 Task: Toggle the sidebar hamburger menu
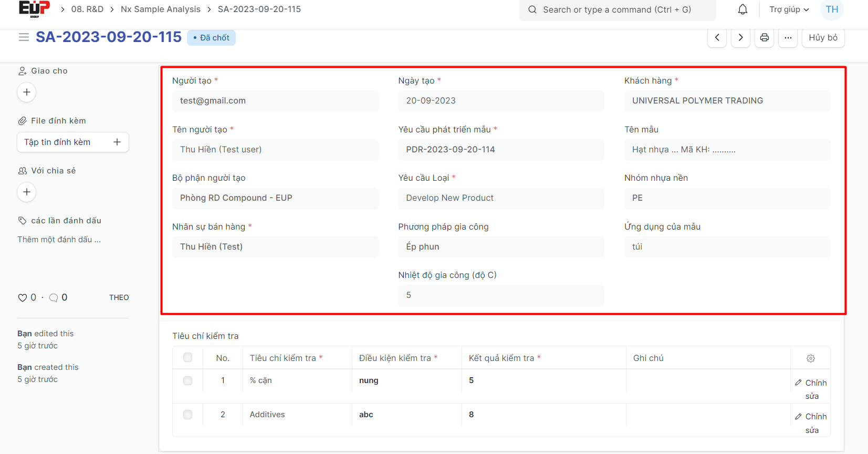pyautogui.click(x=24, y=37)
